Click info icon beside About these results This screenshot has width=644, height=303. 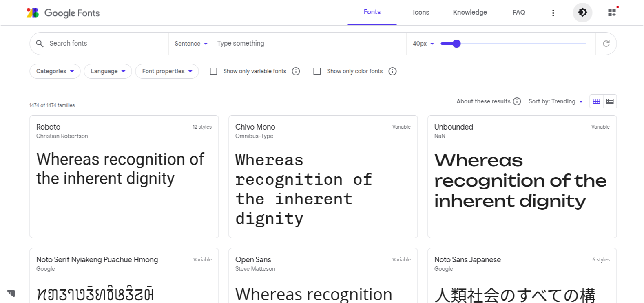pos(517,101)
